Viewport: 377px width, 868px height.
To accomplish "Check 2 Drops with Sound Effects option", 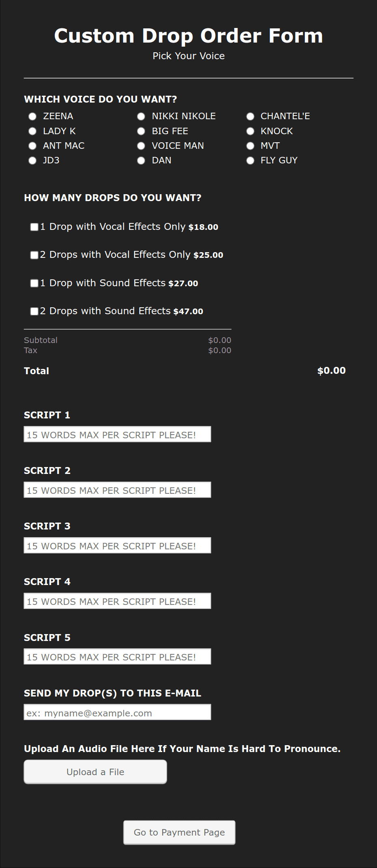I will pyautogui.click(x=34, y=311).
